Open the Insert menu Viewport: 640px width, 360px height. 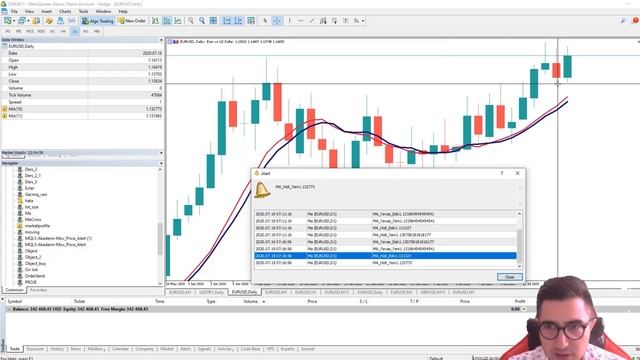pyautogui.click(x=46, y=11)
